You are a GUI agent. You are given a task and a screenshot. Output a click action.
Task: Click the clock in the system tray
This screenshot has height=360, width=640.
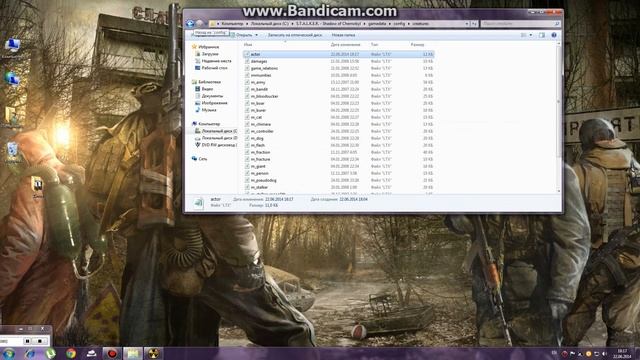tap(622, 353)
